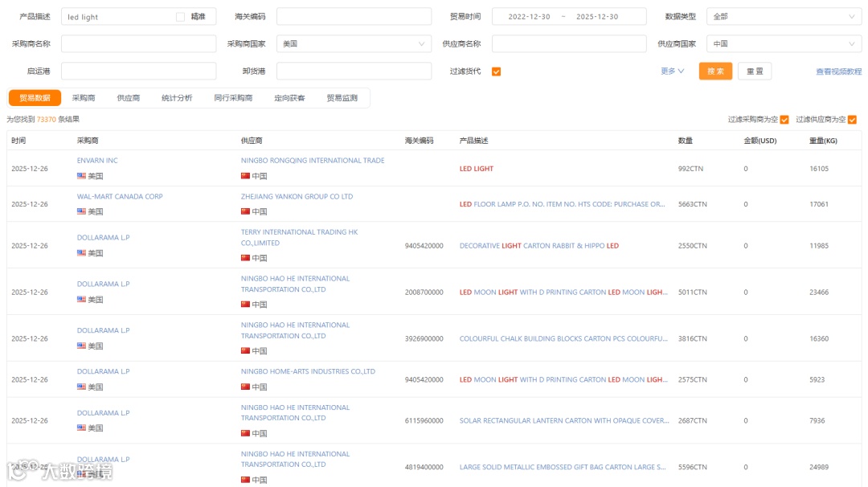The image size is (868, 487).
Task: Open COLOURFUL CHALK BUILDING BLOCKS description
Action: pyautogui.click(x=563, y=338)
